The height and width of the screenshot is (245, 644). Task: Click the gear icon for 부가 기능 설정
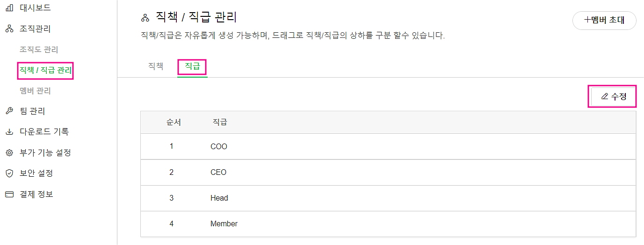coord(9,153)
